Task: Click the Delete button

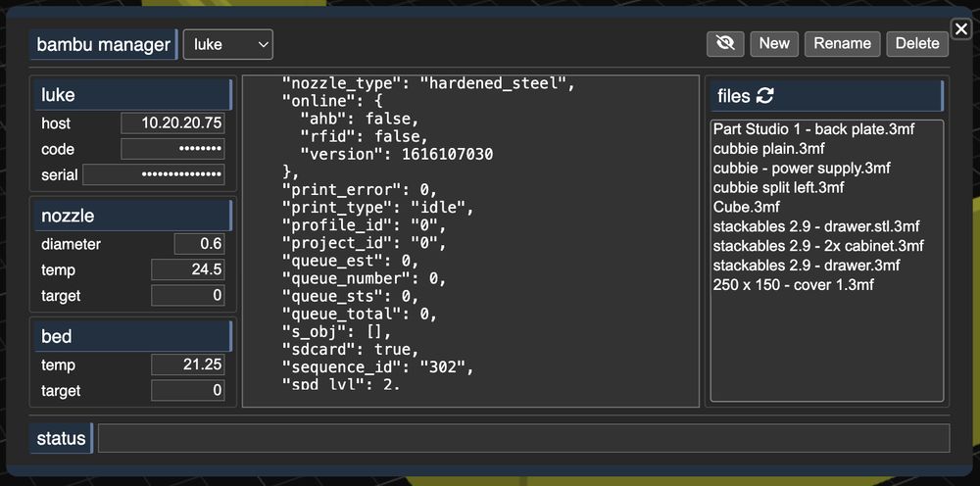Action: (x=917, y=44)
